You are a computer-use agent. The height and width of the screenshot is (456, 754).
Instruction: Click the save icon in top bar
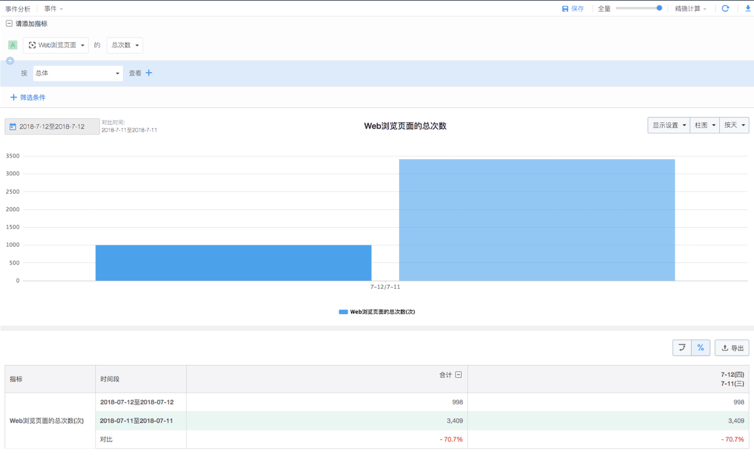565,9
